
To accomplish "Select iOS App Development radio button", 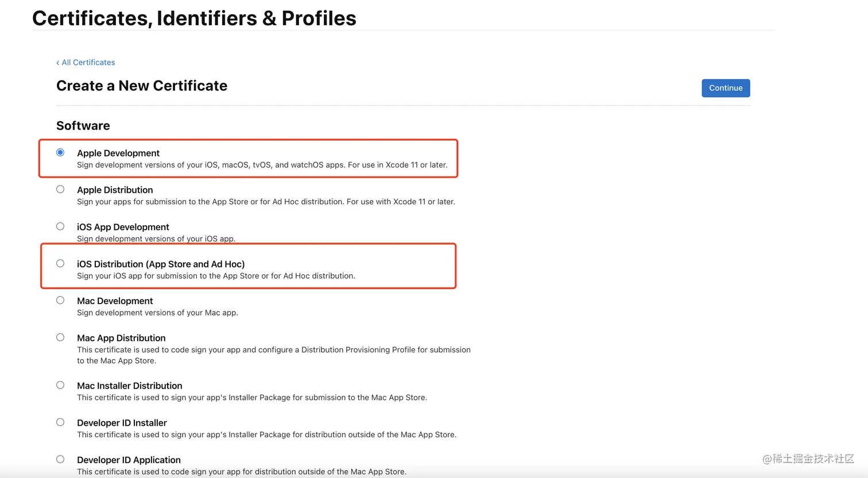I will 60,226.
